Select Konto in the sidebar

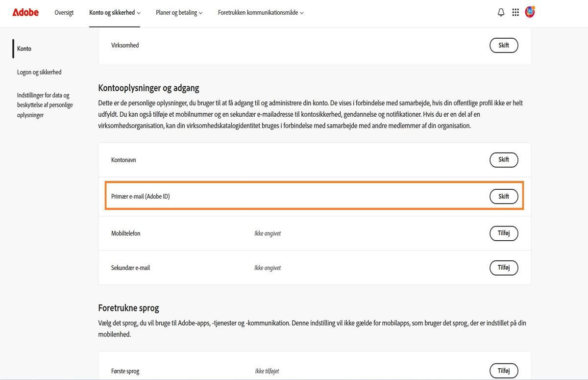pos(24,49)
